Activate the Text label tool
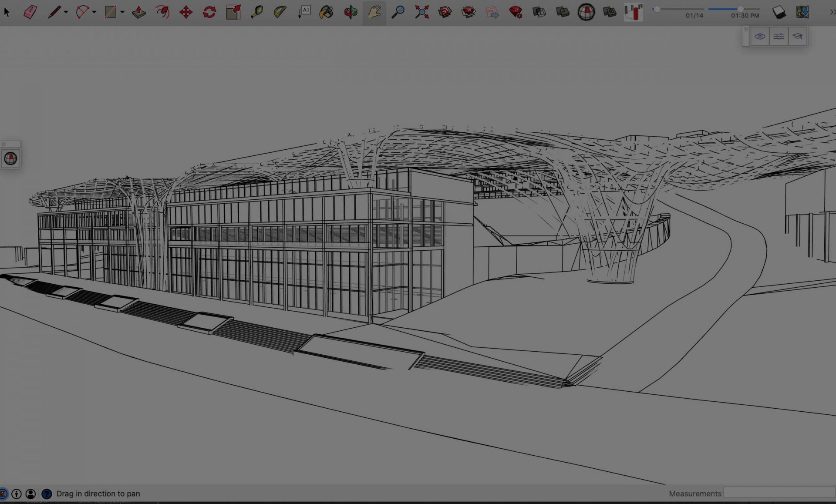Image resolution: width=836 pixels, height=504 pixels. click(x=304, y=12)
